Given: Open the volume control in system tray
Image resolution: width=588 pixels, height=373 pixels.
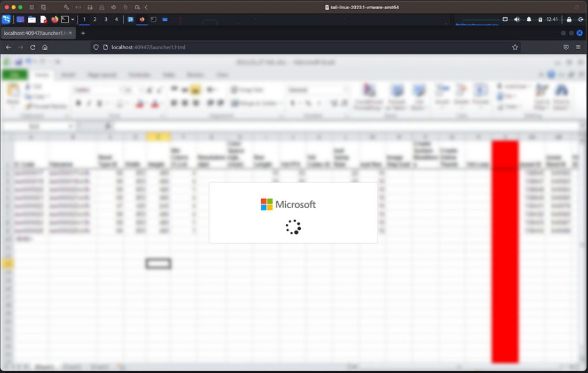Looking at the screenshot, I should pyautogui.click(x=517, y=19).
